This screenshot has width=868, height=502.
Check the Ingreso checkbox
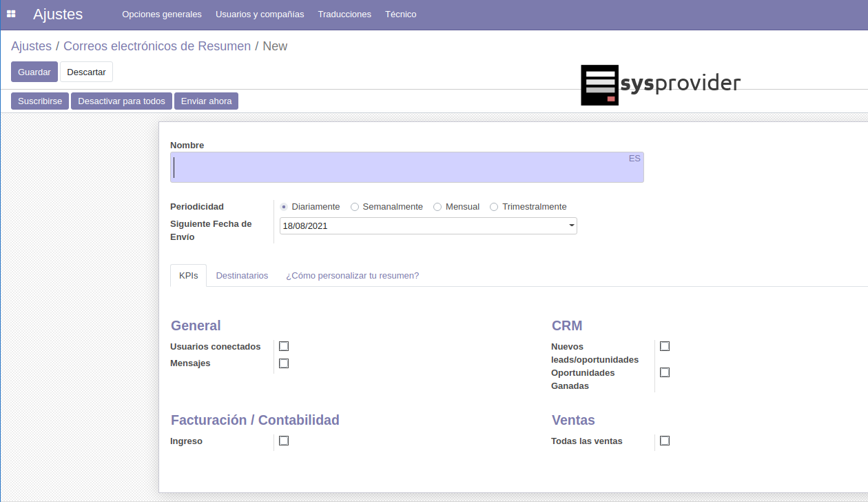coord(284,441)
